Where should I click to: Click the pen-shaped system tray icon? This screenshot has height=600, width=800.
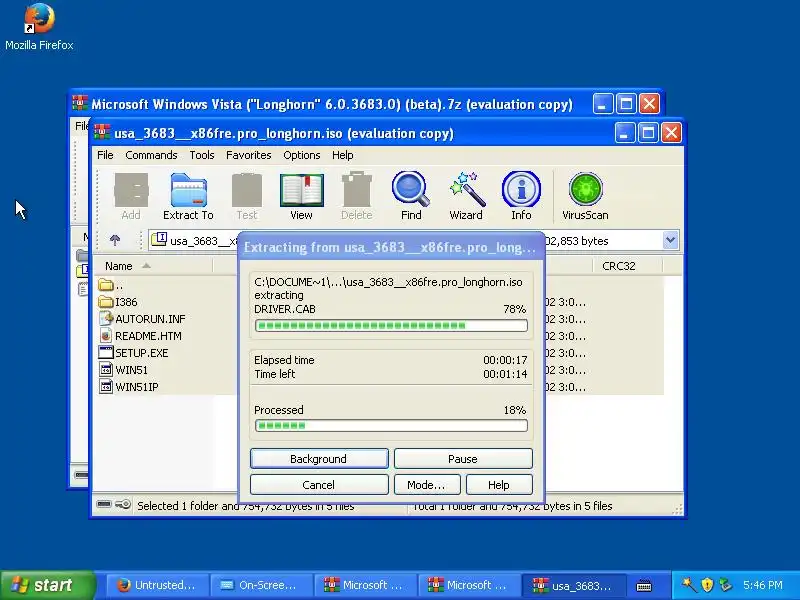[x=688, y=584]
